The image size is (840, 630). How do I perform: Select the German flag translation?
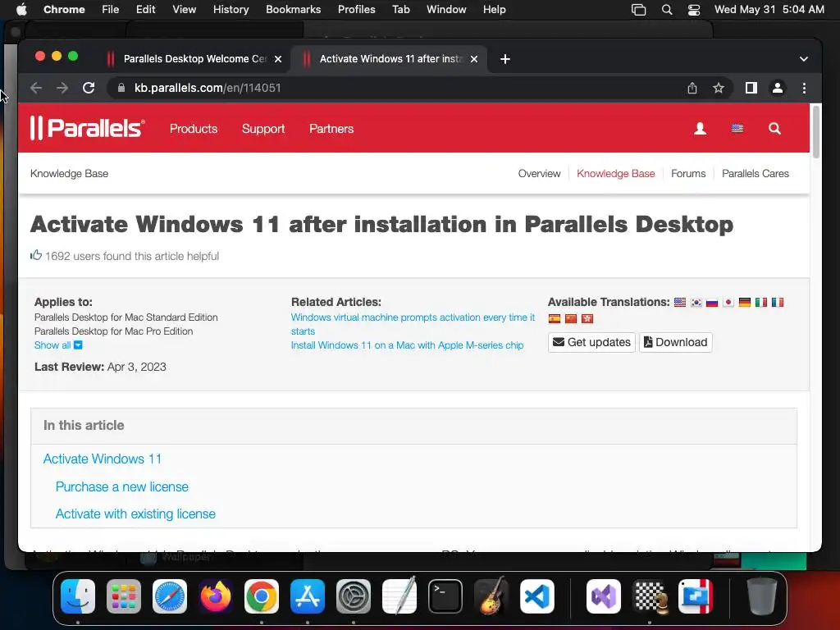pos(745,302)
